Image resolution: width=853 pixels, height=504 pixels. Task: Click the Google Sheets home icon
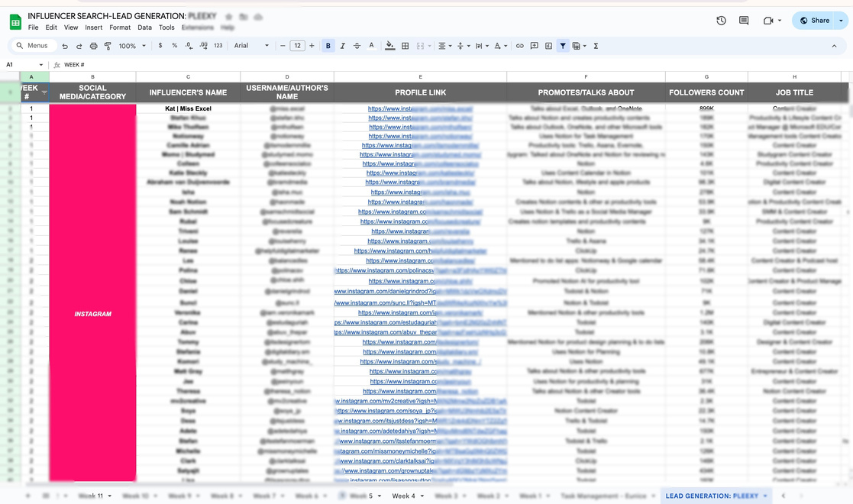[x=15, y=22]
